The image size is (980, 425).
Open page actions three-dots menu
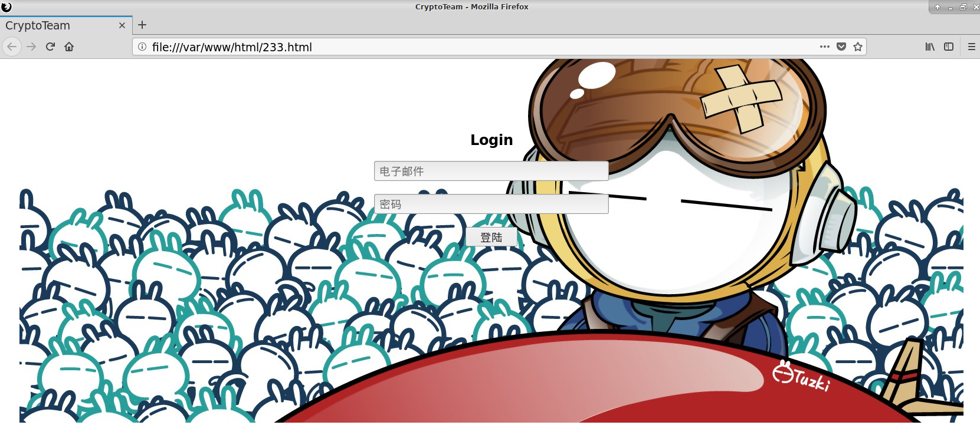point(825,47)
